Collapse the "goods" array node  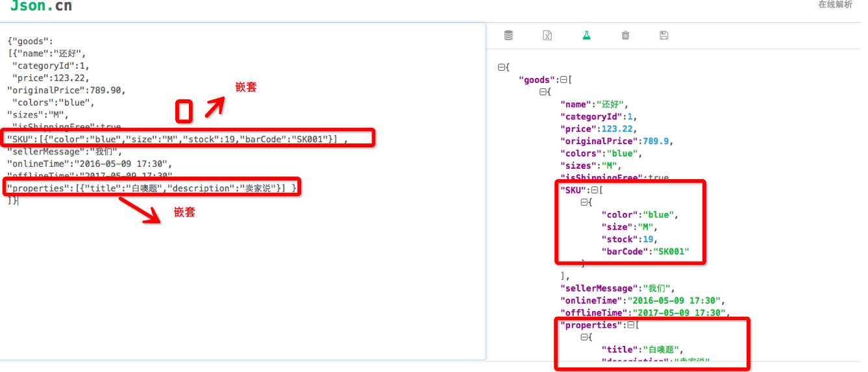(564, 80)
